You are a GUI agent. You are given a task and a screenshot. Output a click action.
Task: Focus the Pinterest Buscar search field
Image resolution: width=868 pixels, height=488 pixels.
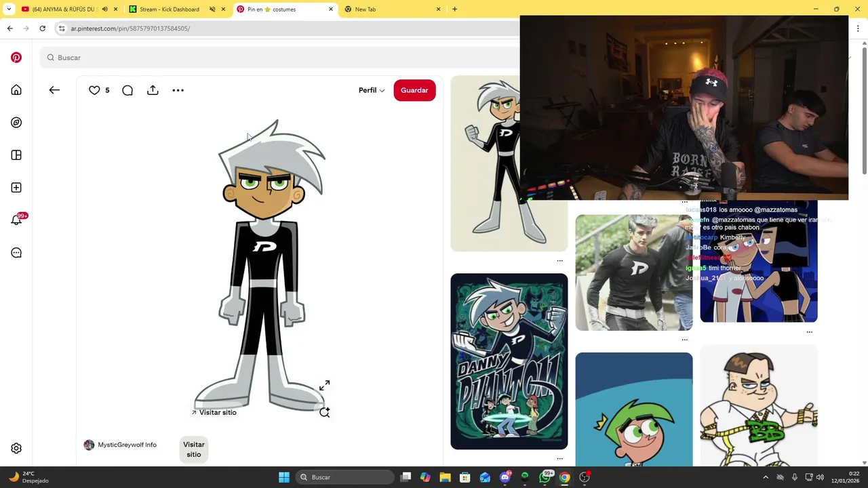point(278,58)
